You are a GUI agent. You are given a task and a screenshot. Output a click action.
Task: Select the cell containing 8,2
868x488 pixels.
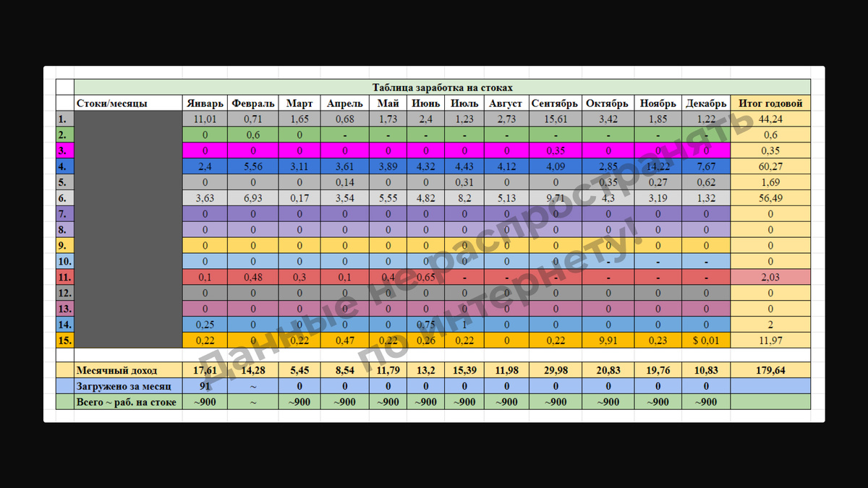click(464, 198)
